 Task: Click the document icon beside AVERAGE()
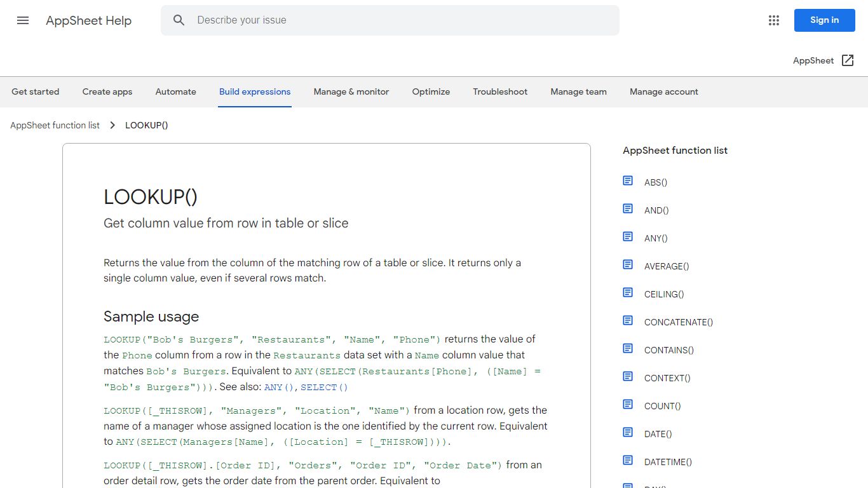point(628,265)
